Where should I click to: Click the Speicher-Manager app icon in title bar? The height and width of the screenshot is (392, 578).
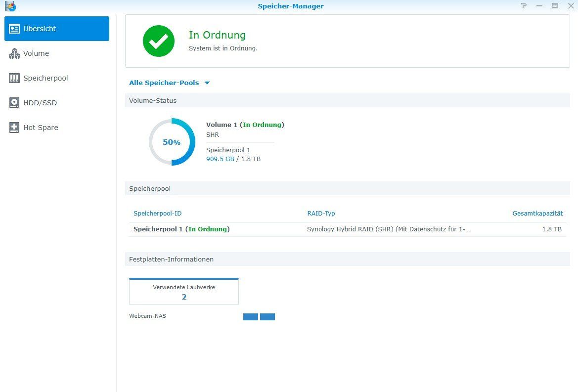(x=10, y=6)
